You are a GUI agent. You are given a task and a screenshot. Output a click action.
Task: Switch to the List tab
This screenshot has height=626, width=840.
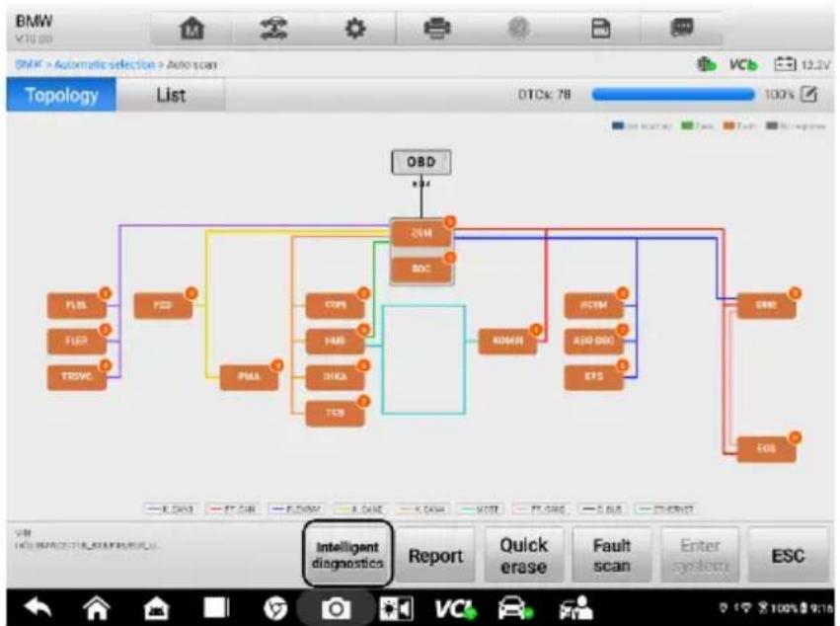point(171,95)
